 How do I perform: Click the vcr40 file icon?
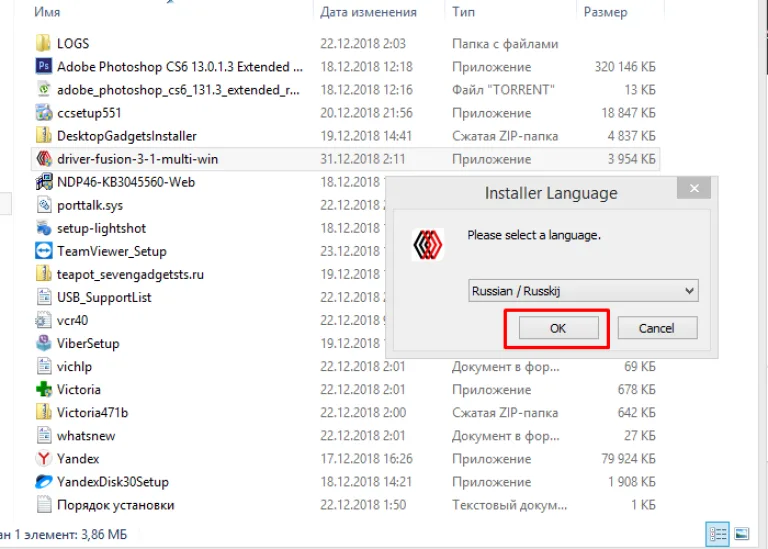[x=43, y=320]
